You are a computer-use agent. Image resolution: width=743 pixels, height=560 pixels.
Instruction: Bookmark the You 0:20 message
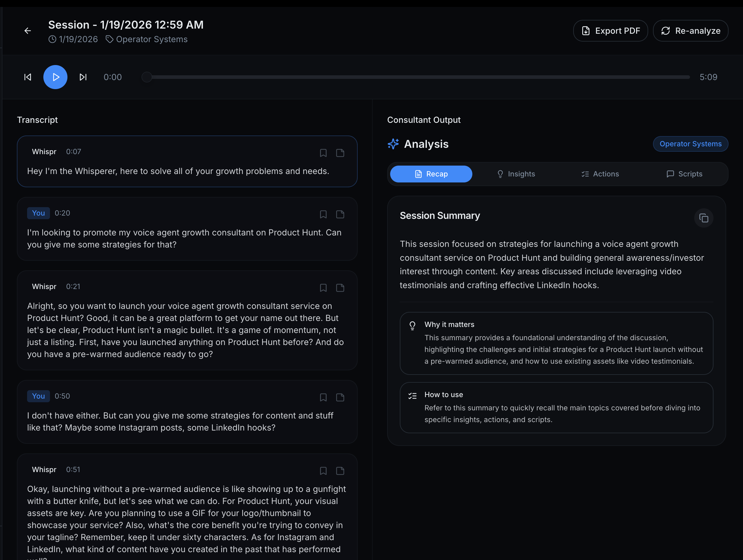click(x=323, y=215)
